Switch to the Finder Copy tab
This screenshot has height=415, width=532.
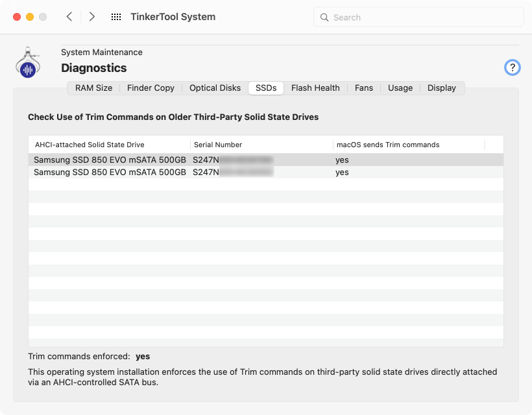pos(151,88)
